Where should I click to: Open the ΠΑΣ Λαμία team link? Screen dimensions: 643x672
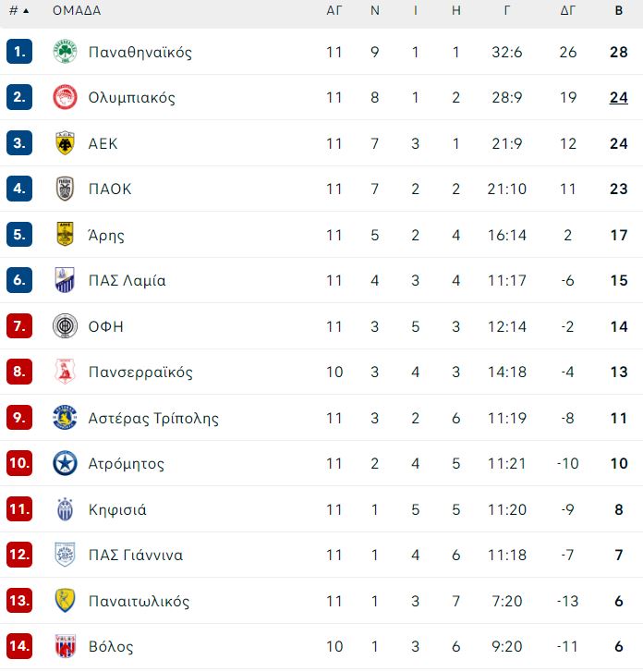pos(127,280)
